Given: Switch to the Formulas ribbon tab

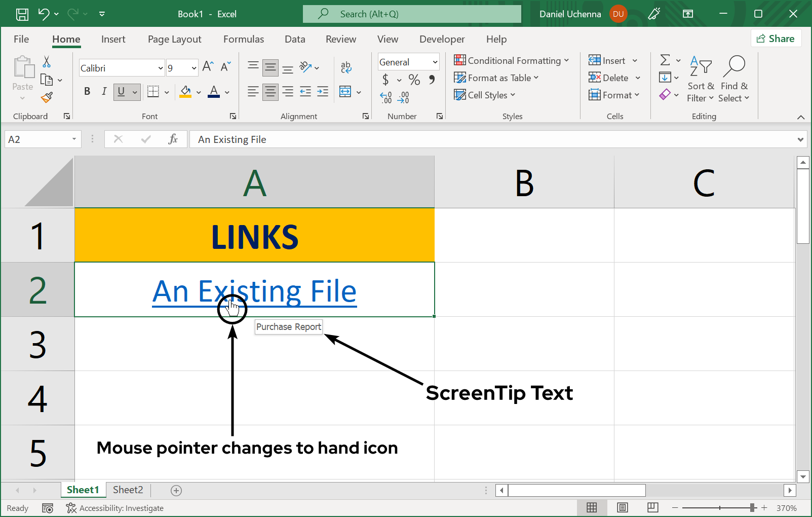Looking at the screenshot, I should 244,39.
